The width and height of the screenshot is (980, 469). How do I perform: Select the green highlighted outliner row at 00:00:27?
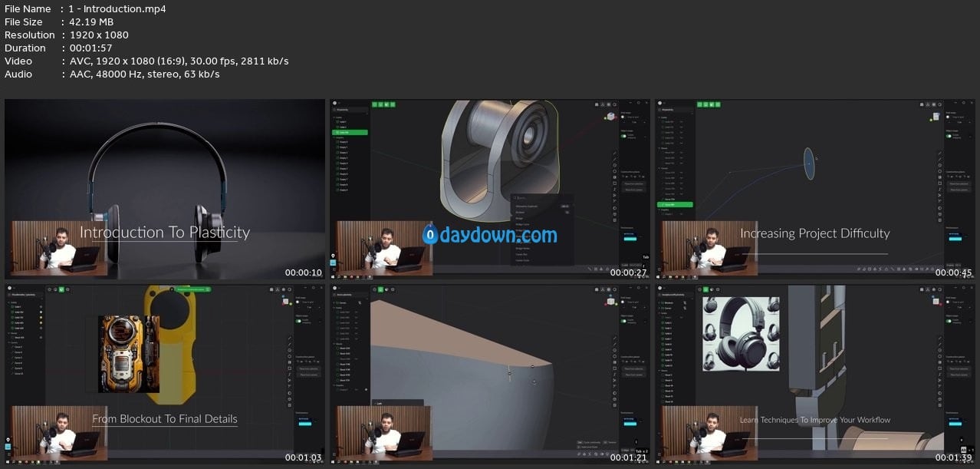350,132
